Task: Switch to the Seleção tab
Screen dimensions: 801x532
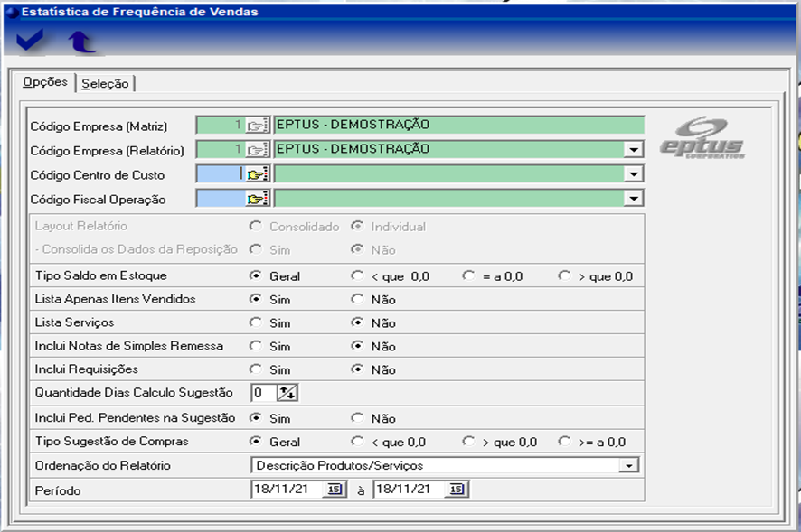Action: pyautogui.click(x=105, y=84)
